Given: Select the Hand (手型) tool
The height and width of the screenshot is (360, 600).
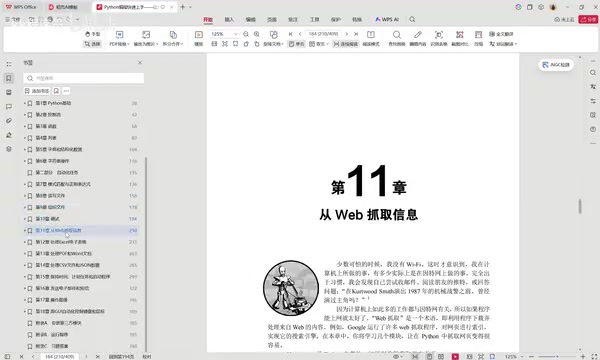Looking at the screenshot, I should point(92,34).
